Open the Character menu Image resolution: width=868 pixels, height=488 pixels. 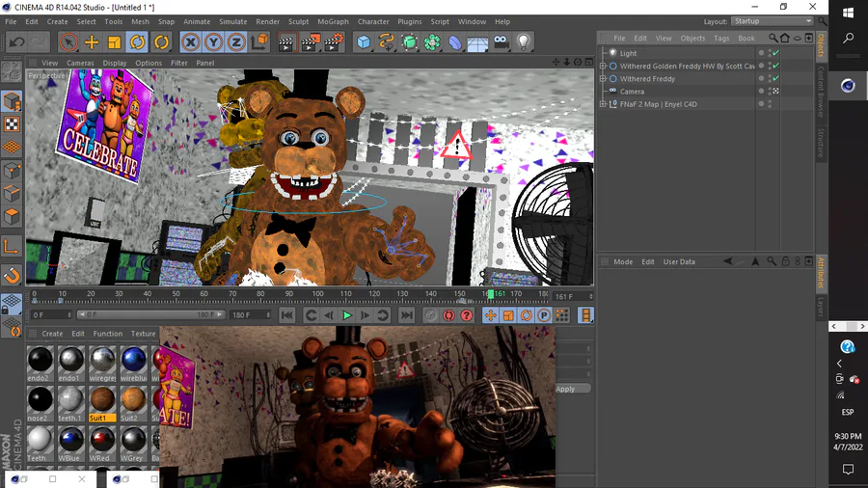pos(373,21)
